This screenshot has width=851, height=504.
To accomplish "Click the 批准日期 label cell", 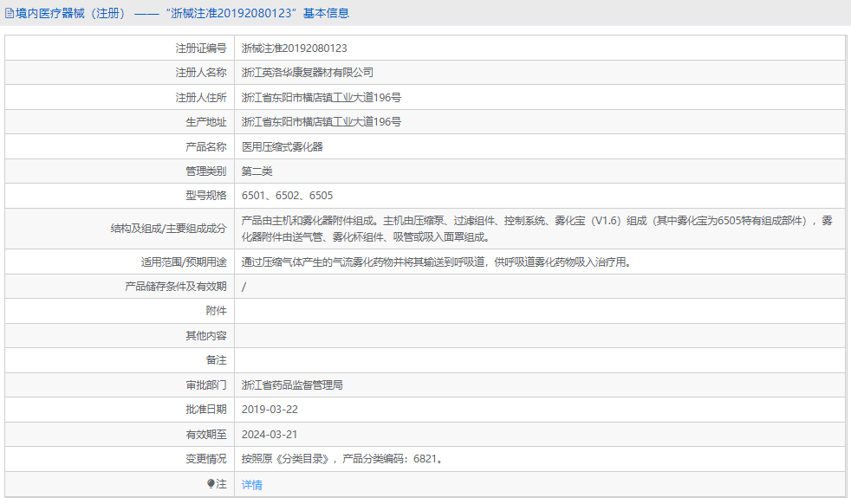I will pyautogui.click(x=120, y=409).
